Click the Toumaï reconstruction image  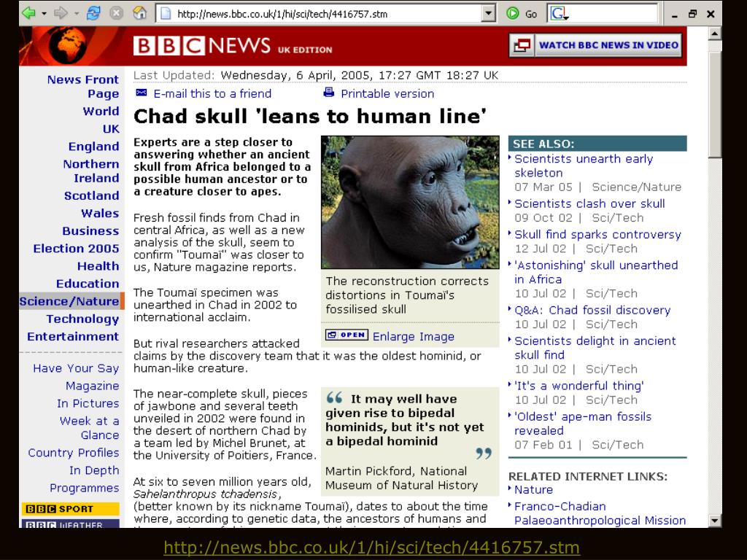click(x=410, y=203)
